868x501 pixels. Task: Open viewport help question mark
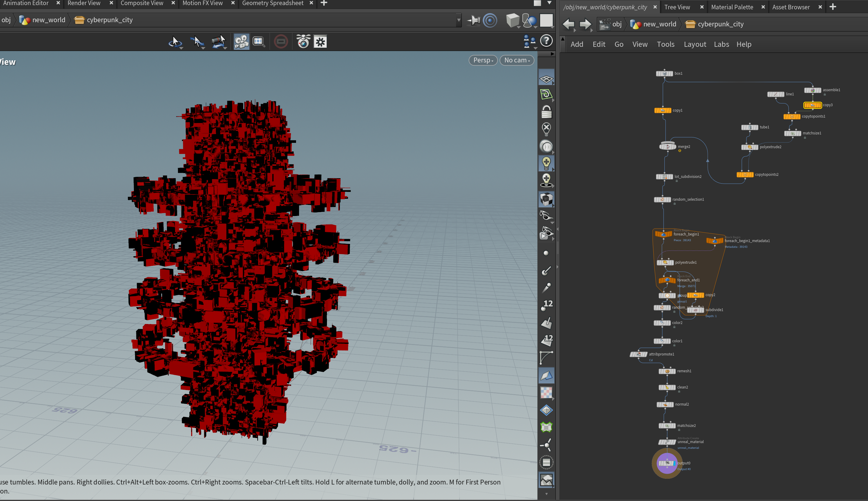546,41
